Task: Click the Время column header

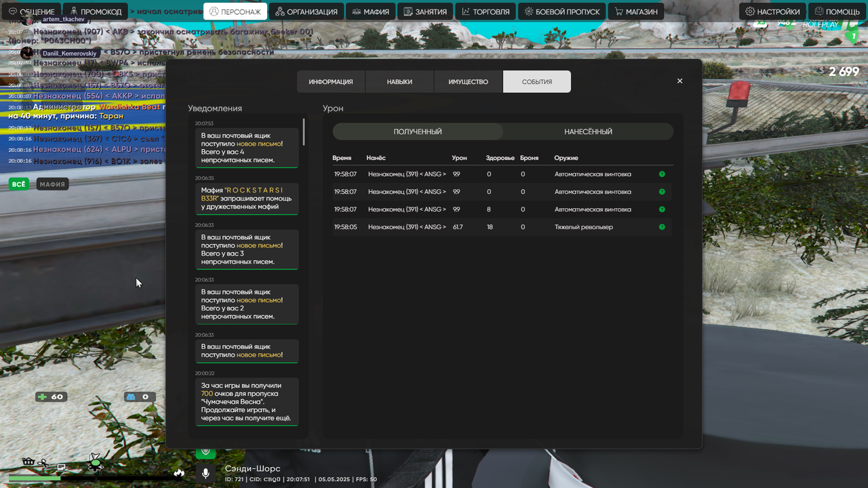Action: 342,158
